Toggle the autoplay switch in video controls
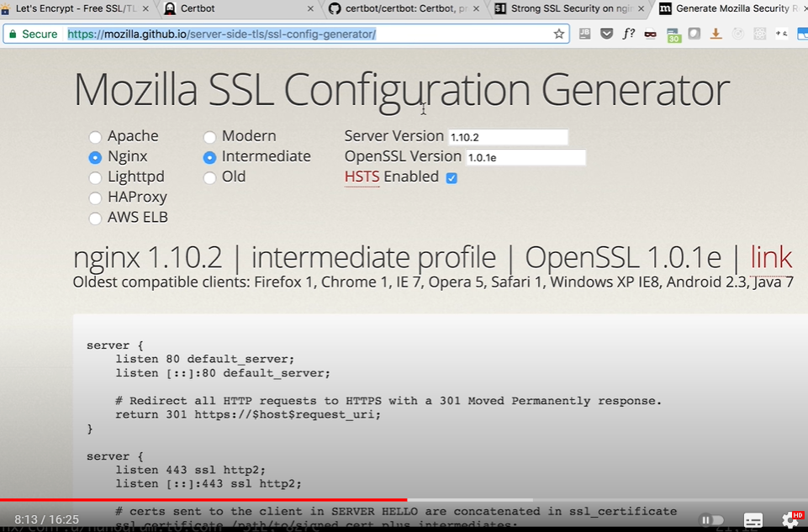This screenshot has width=808, height=532. pyautogui.click(x=711, y=520)
